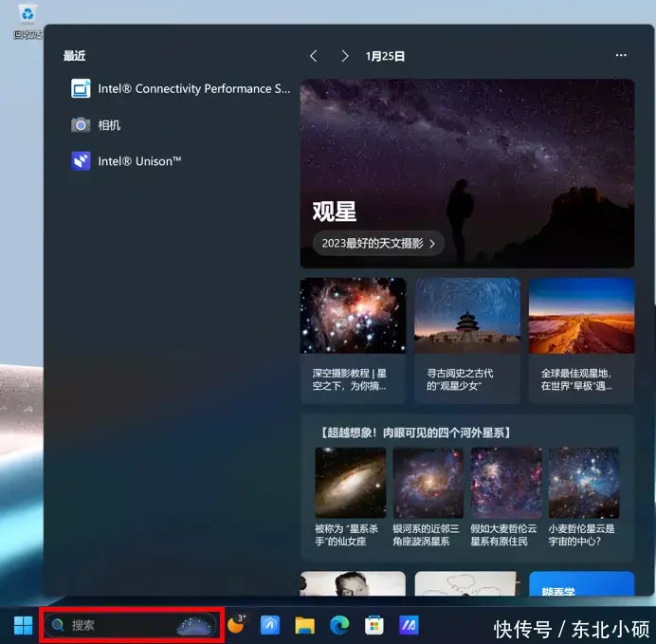The height and width of the screenshot is (644, 656).
Task: Open the weather widget showing 3°
Action: (x=236, y=625)
